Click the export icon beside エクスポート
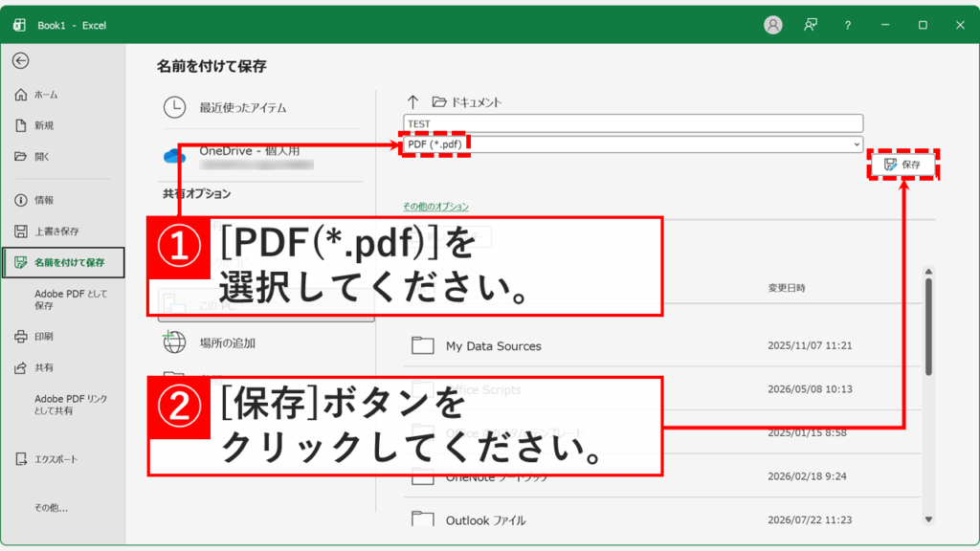This screenshot has width=980, height=551. (x=21, y=459)
